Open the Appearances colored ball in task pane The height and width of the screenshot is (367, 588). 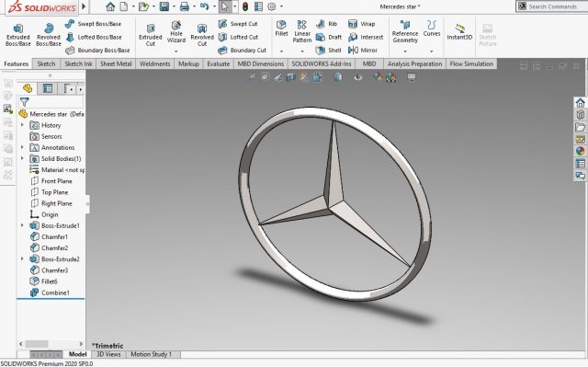(x=580, y=151)
